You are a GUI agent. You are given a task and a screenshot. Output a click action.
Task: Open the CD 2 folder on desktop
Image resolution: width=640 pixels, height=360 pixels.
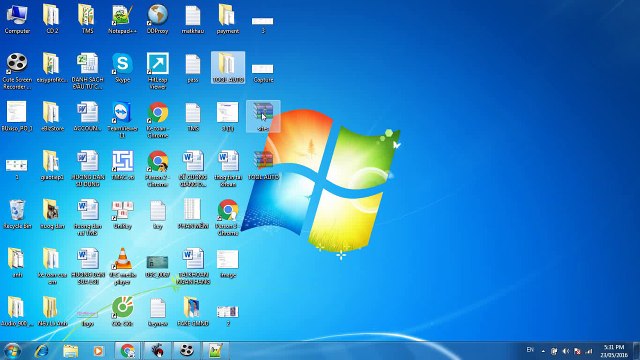52,19
